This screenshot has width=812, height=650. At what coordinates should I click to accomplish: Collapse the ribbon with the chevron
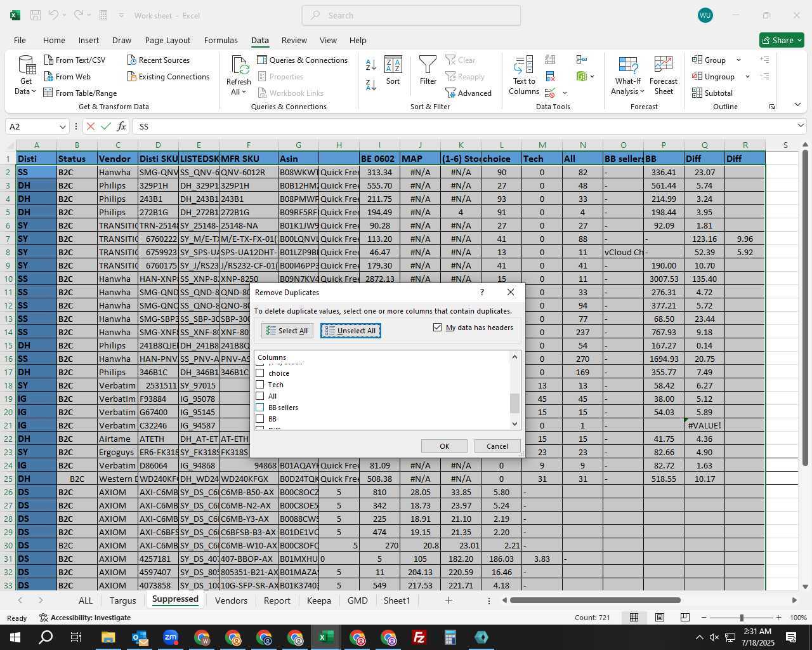[x=797, y=105]
